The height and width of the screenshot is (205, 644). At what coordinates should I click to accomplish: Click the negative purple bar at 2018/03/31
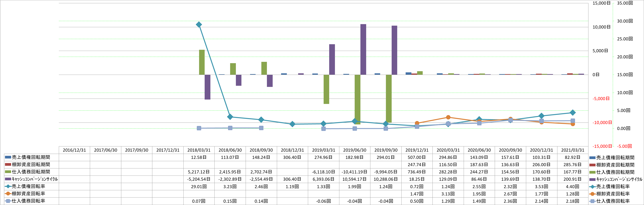point(208,87)
